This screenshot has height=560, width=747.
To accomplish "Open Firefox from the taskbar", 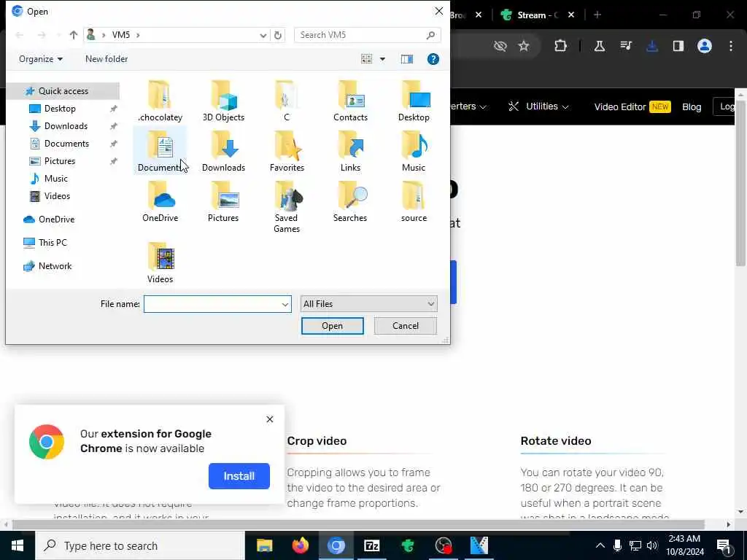I will pos(300,545).
